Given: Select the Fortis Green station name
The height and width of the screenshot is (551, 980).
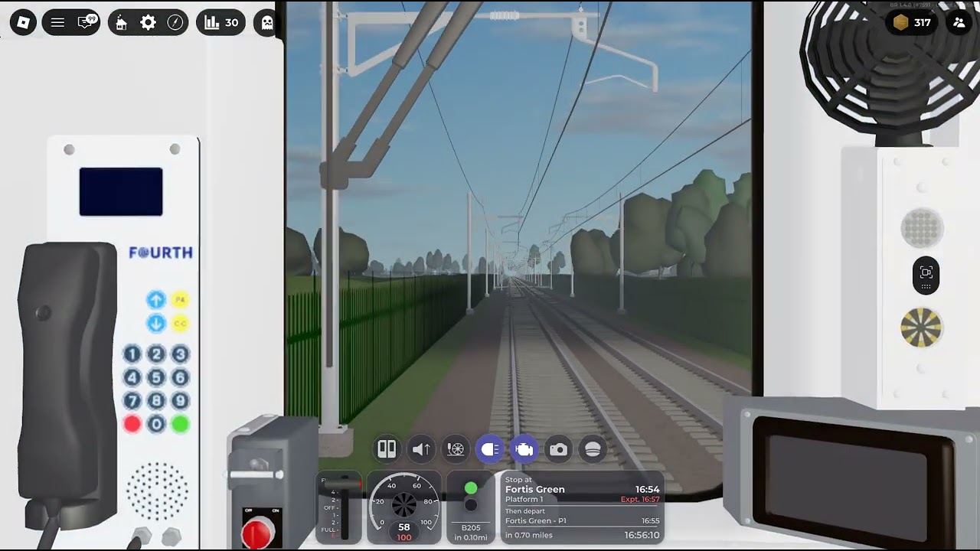Looking at the screenshot, I should point(535,490).
